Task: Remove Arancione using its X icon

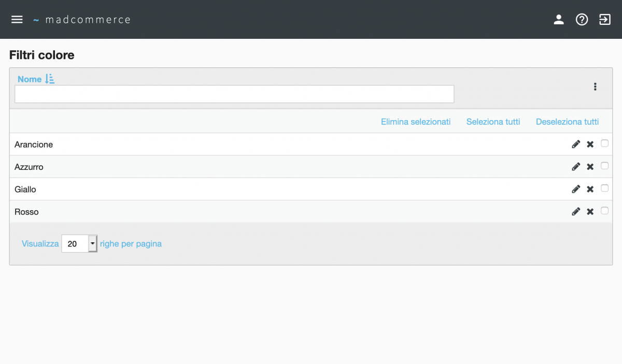Action: coord(590,144)
